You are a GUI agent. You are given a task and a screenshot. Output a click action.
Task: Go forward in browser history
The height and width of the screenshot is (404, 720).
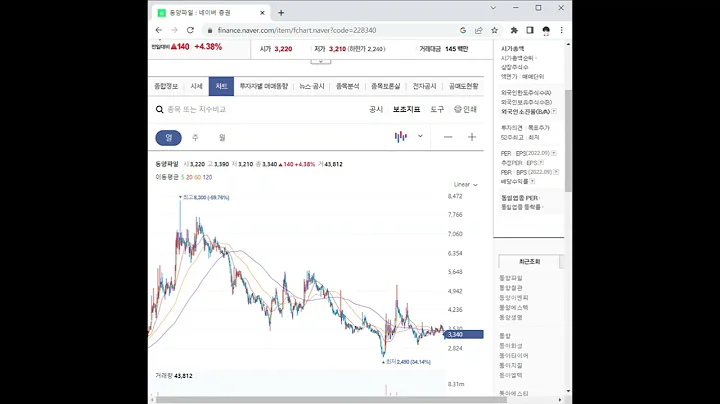[x=174, y=30]
